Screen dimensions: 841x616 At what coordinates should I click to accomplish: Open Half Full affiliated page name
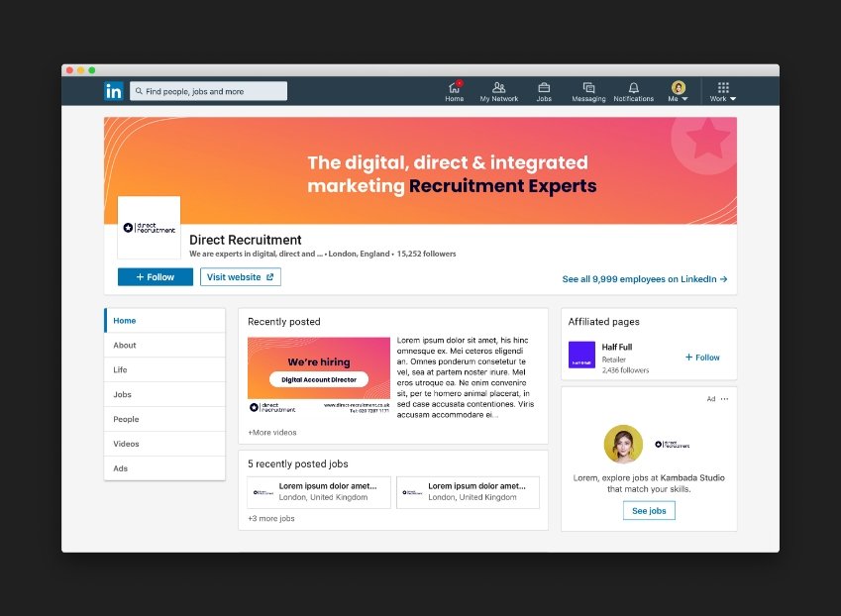tap(617, 347)
